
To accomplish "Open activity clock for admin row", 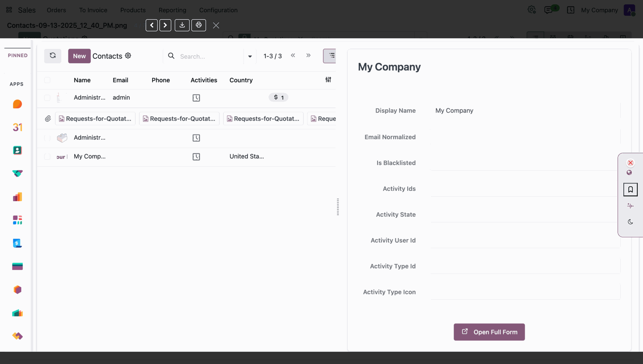I will point(196,98).
